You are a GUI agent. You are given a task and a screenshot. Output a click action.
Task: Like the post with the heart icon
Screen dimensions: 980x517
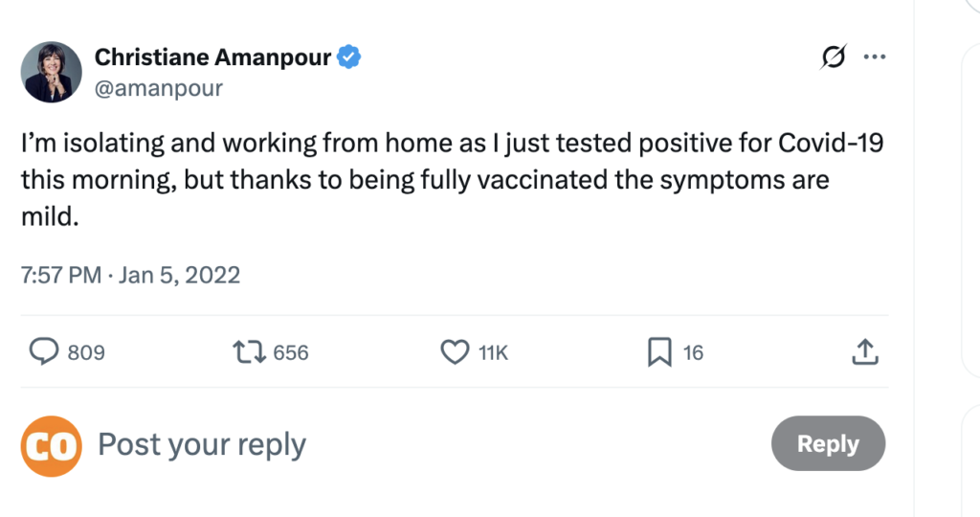pyautogui.click(x=454, y=352)
